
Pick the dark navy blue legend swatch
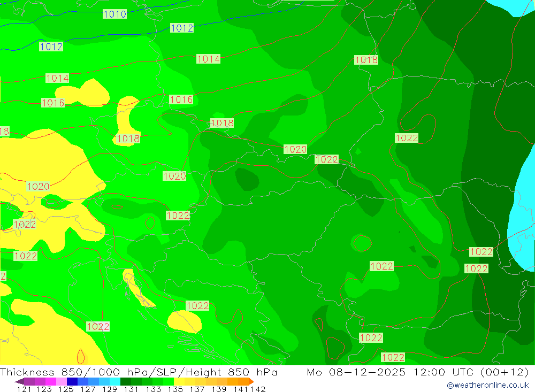click(x=72, y=381)
